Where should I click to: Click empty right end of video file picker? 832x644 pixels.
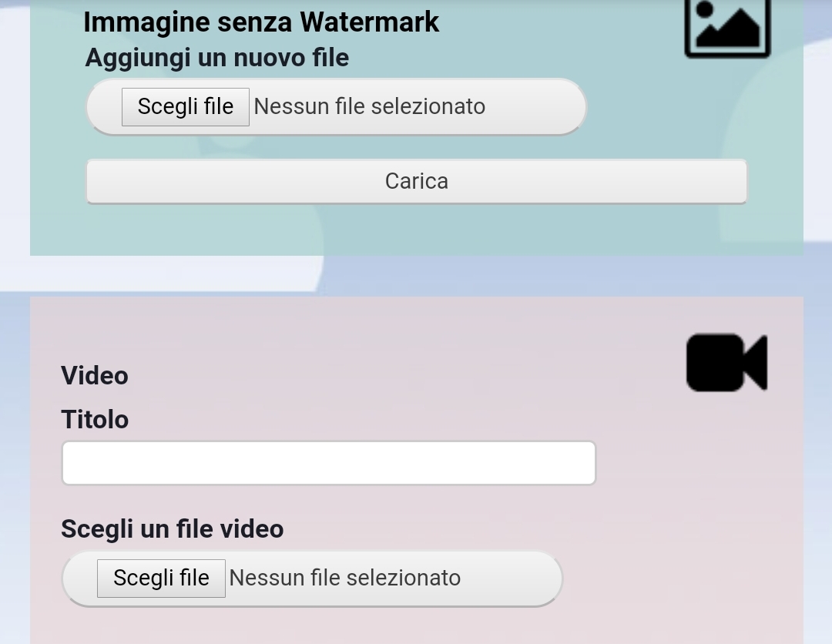pyautogui.click(x=512, y=579)
